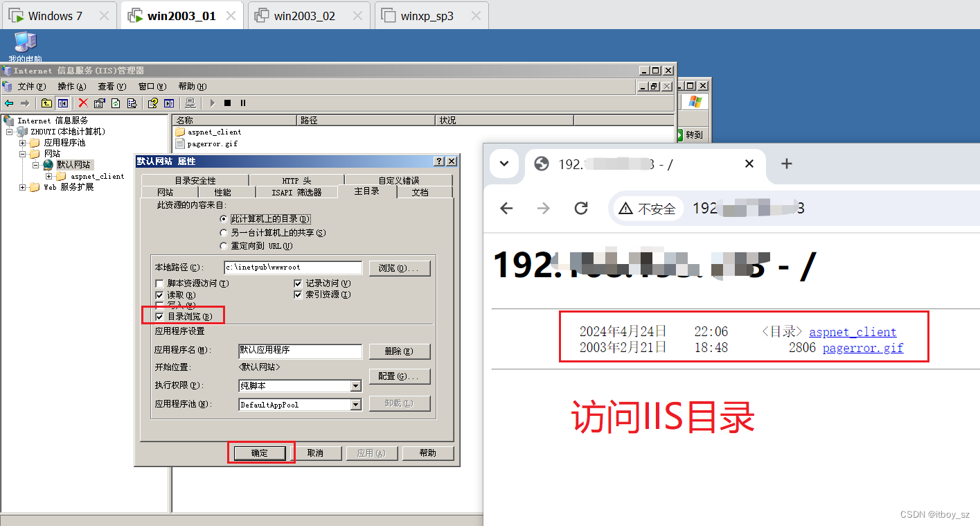
Task: Click the 取消 button
Action: pos(315,453)
